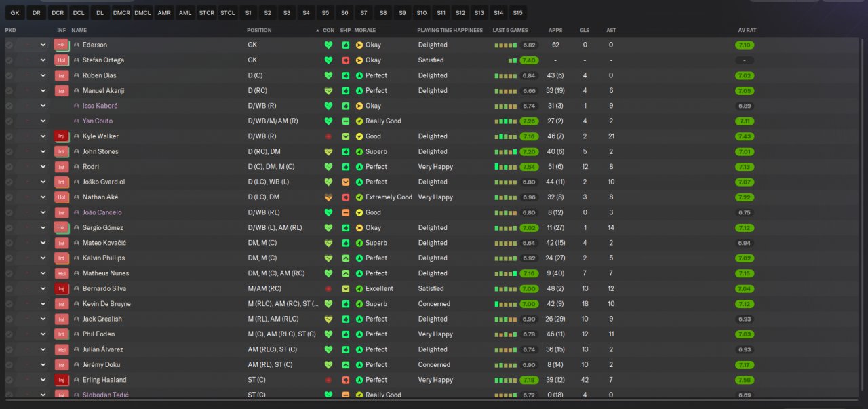868x409 pixels.
Task: Toggle the picked checkbox for Rúben Dias
Action: (x=9, y=75)
